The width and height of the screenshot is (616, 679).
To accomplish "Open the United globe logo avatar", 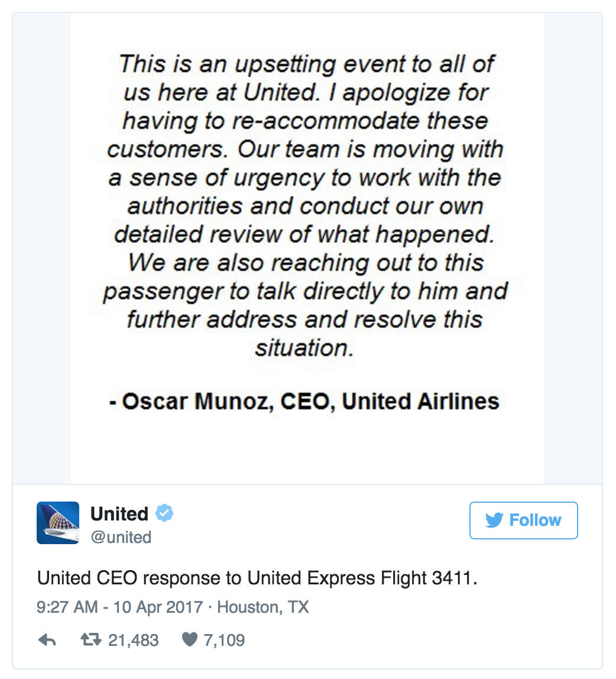I will (x=58, y=523).
